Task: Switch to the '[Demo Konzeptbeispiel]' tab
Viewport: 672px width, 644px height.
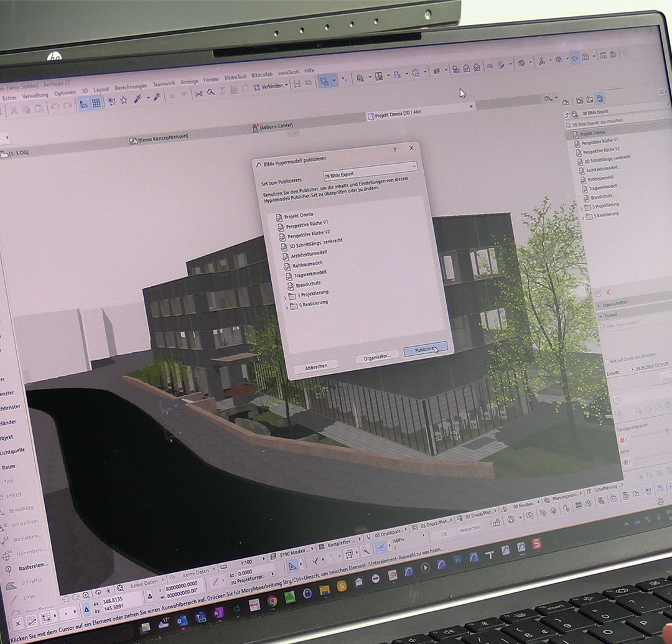Action: click(x=159, y=139)
